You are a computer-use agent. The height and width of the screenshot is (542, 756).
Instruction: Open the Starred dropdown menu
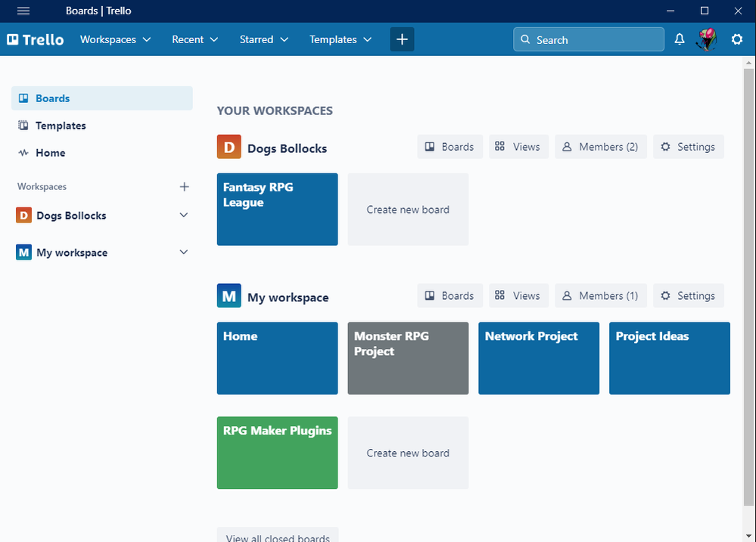click(x=264, y=39)
